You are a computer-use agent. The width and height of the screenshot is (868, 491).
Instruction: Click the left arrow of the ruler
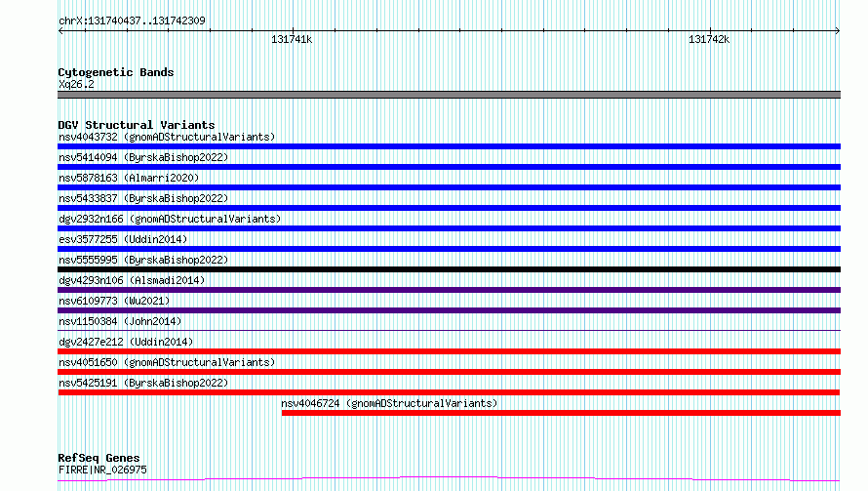60,30
